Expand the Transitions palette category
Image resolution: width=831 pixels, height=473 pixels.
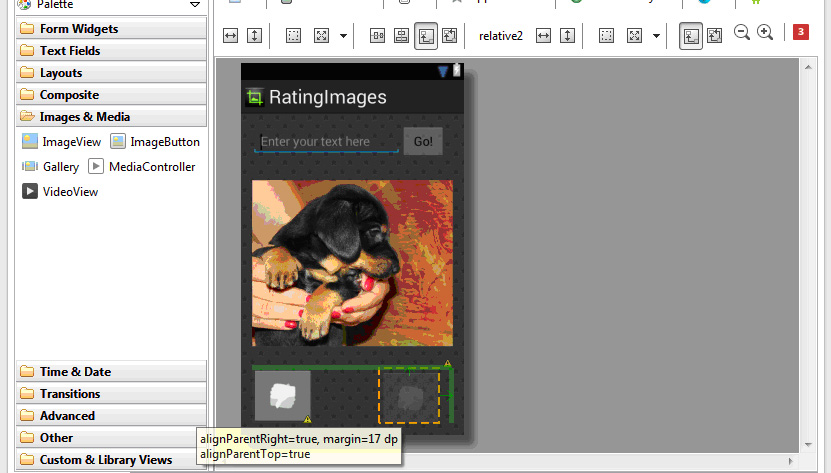coord(111,393)
